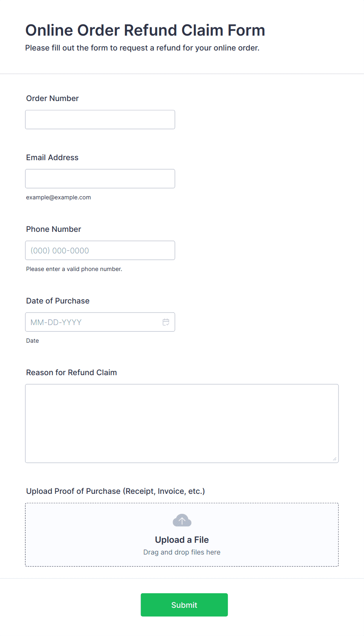Click the valid phone number hint text
364x636 pixels.
[74, 269]
